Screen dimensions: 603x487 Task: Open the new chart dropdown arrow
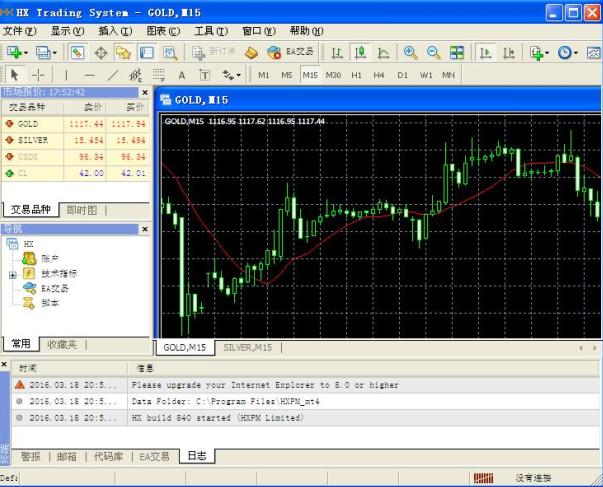[26, 52]
